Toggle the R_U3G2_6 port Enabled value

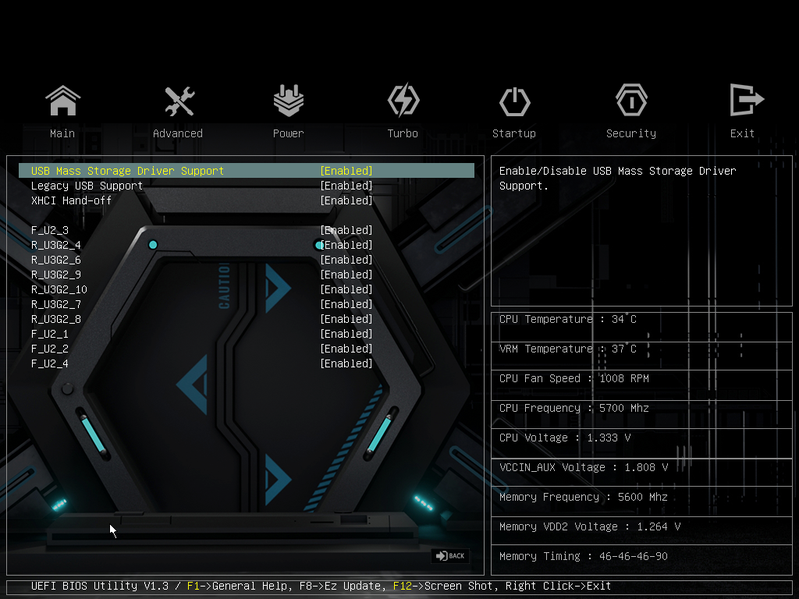[346, 259]
